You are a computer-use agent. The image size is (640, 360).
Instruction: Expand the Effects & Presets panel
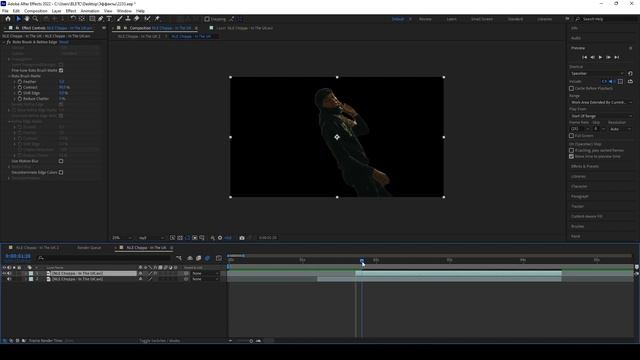[x=584, y=167]
